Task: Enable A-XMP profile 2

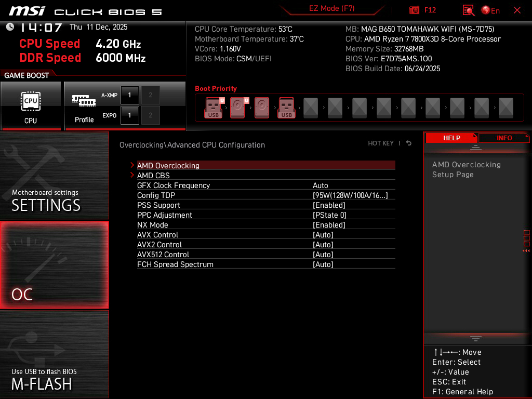Action: pyautogui.click(x=150, y=95)
